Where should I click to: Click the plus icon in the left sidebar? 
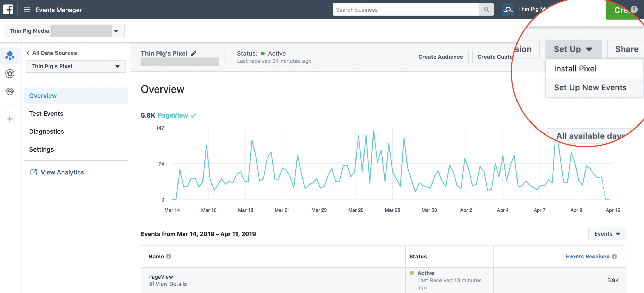(10, 119)
